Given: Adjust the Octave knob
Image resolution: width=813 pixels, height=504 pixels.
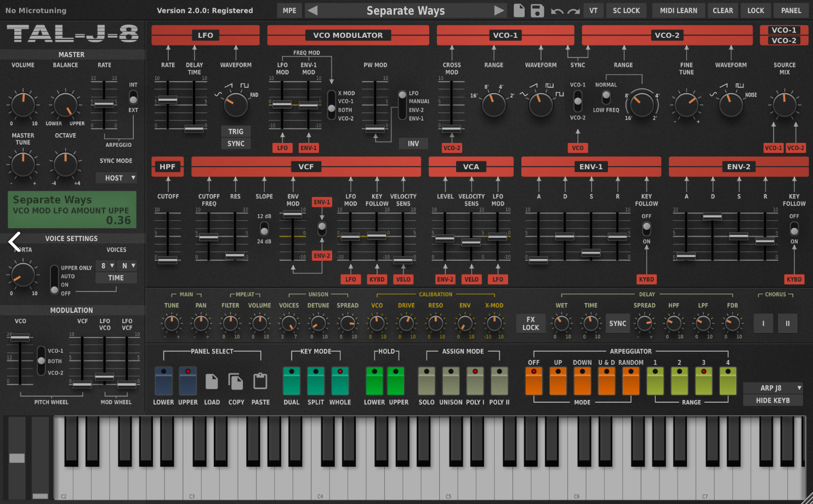Looking at the screenshot, I should coord(65,164).
